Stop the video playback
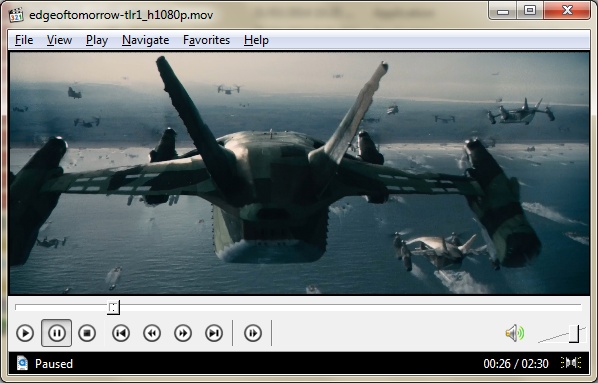 pyautogui.click(x=87, y=333)
